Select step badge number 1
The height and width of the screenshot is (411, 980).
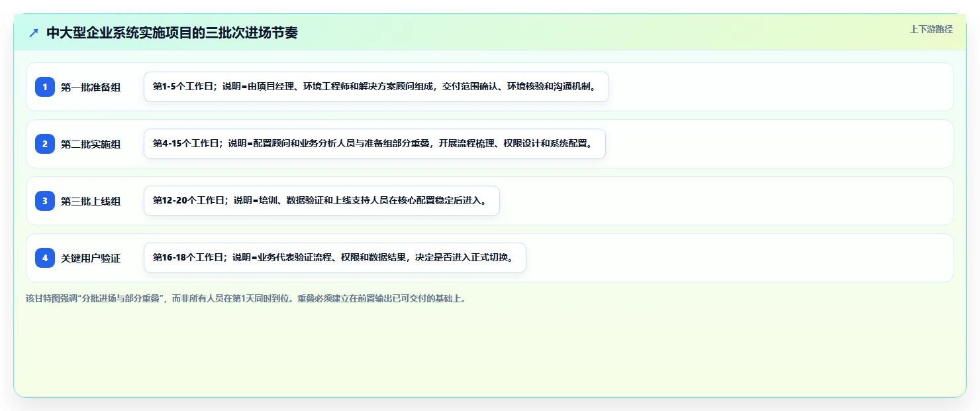click(x=45, y=87)
